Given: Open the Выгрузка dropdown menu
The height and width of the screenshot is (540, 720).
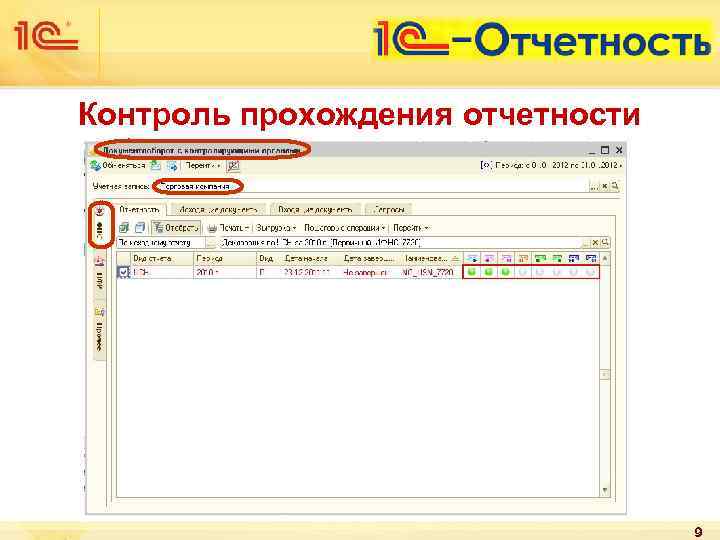Looking at the screenshot, I should click(276, 228).
